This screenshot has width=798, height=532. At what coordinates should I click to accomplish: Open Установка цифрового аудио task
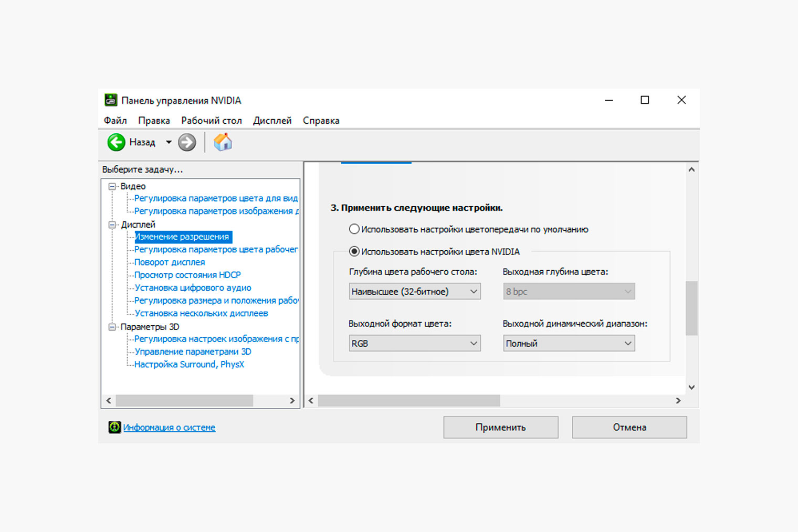click(x=193, y=288)
